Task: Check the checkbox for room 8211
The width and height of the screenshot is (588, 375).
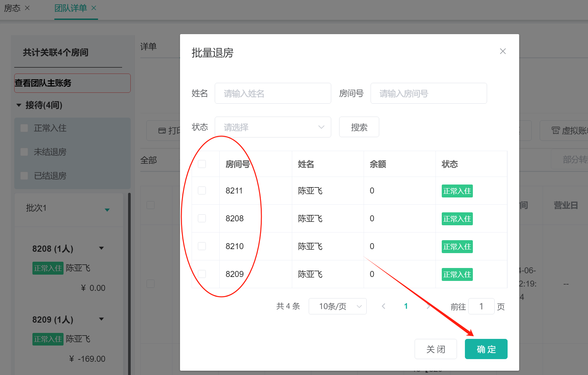Action: [x=202, y=190]
